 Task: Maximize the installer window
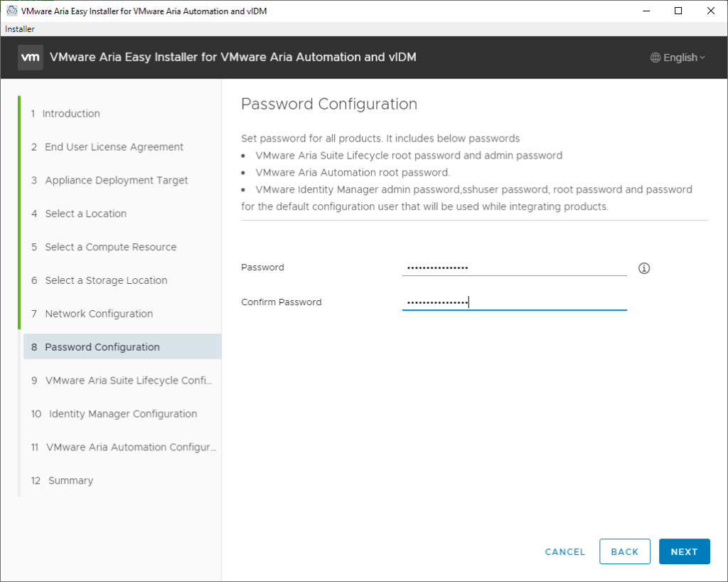[x=678, y=11]
